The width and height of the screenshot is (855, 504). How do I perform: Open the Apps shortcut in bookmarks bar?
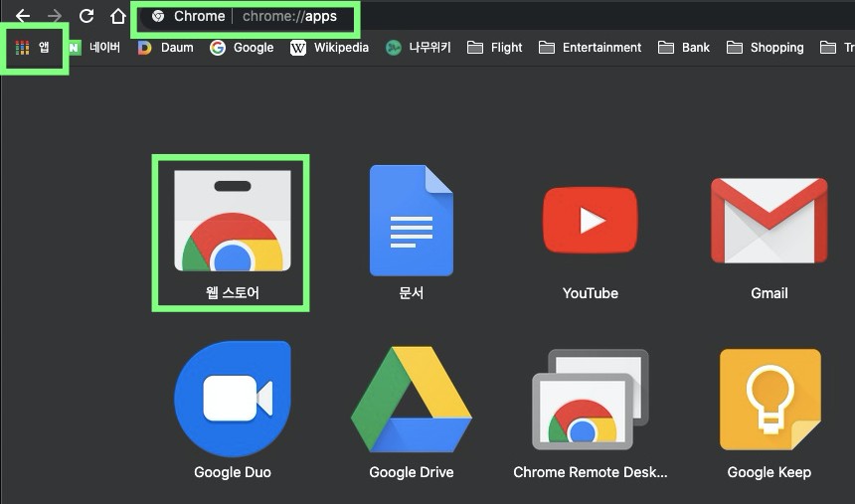point(33,47)
